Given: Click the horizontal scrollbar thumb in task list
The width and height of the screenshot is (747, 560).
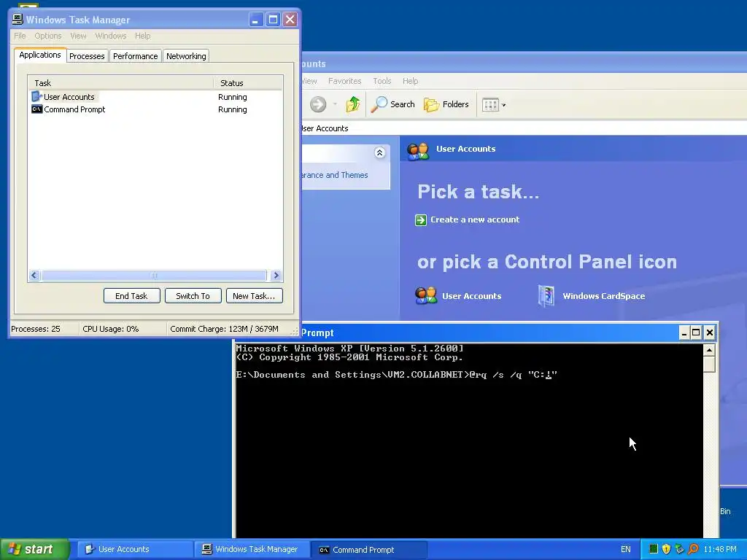Looking at the screenshot, I should tap(153, 275).
